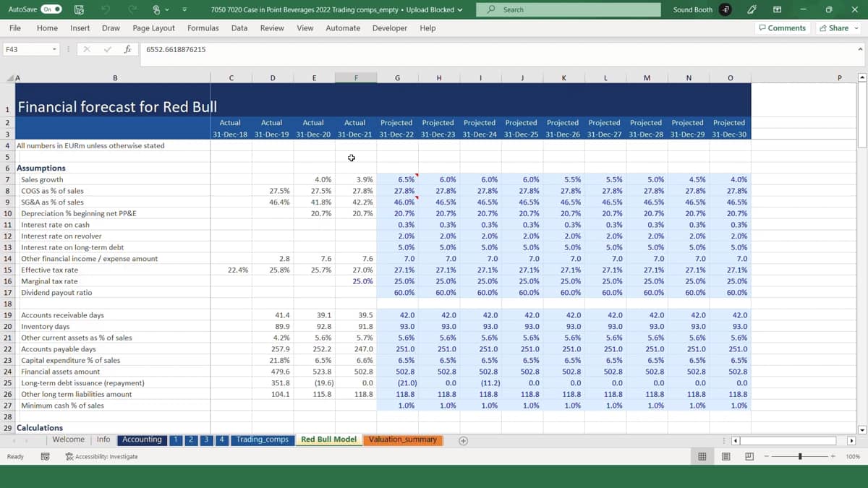Switch to the Insert ribbon tab
Screen dimensions: 868x488
pos(80,28)
